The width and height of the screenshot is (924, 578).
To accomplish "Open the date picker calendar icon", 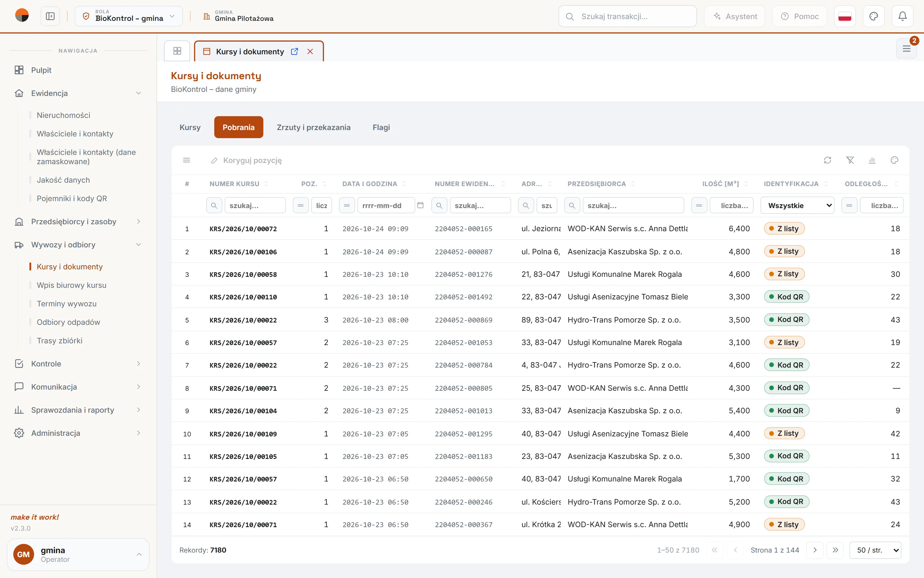I will 420,205.
